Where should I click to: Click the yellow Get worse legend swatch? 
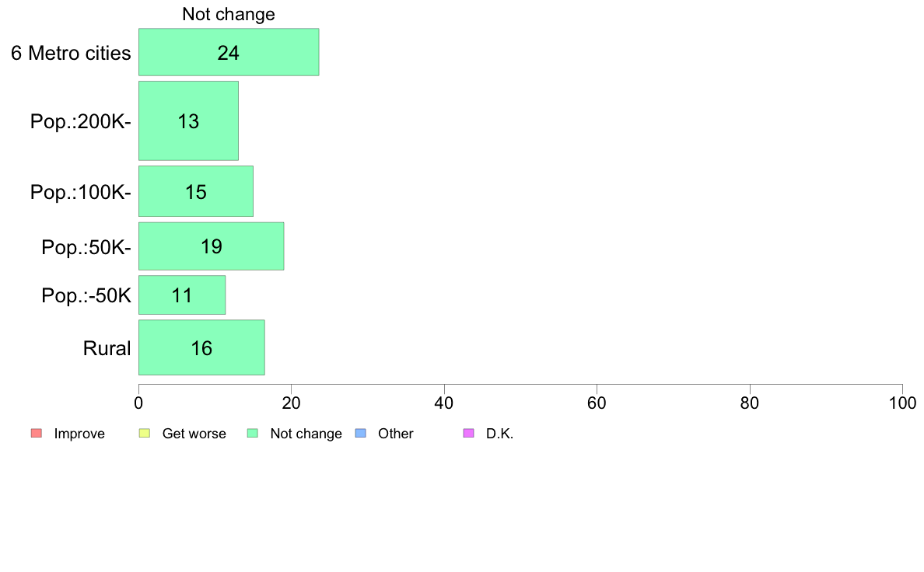click(145, 434)
